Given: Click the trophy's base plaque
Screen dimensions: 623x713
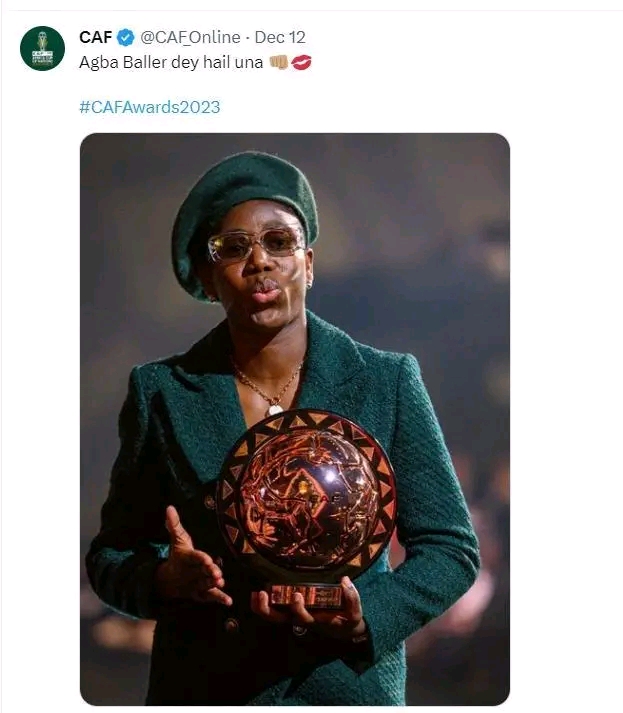Looking at the screenshot, I should (305, 595).
